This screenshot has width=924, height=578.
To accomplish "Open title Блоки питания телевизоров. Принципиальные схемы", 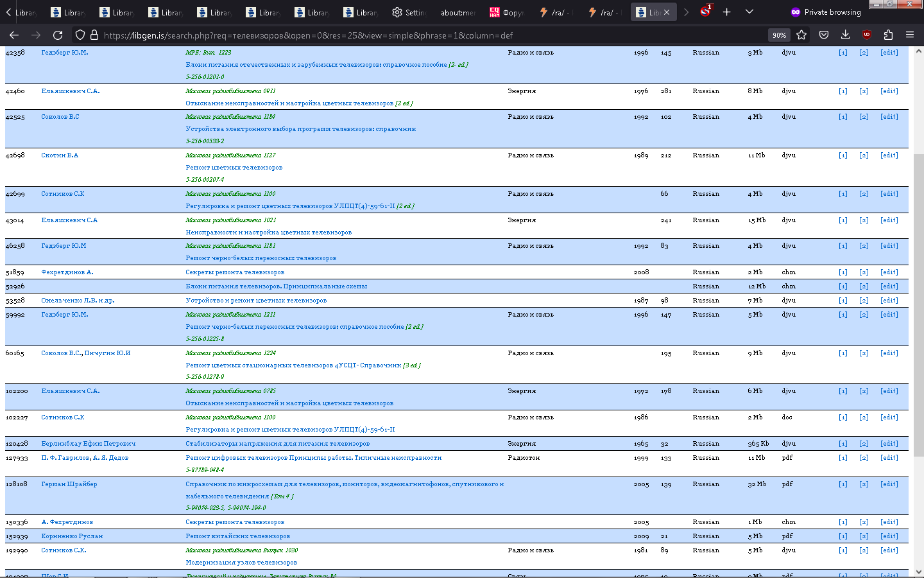I will (276, 286).
